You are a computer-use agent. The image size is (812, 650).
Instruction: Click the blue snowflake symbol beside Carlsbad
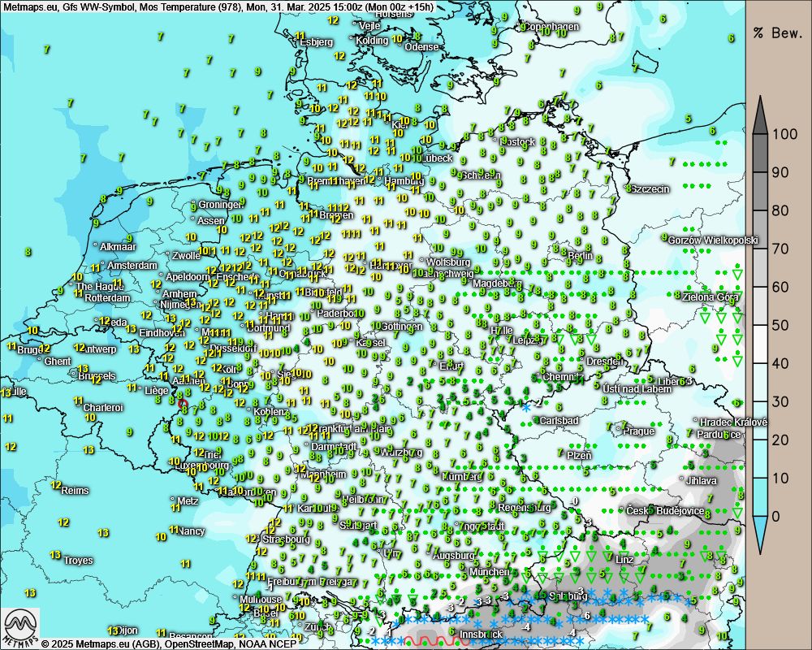(x=526, y=405)
